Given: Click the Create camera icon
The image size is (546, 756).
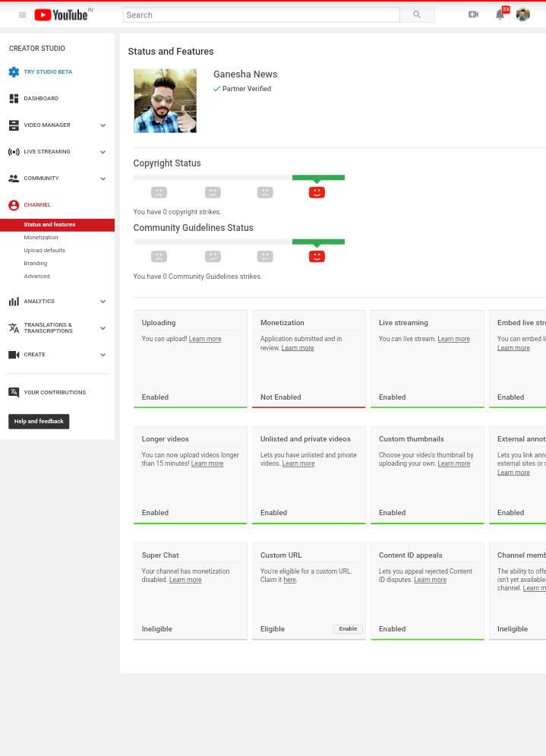Looking at the screenshot, I should click(x=14, y=355).
